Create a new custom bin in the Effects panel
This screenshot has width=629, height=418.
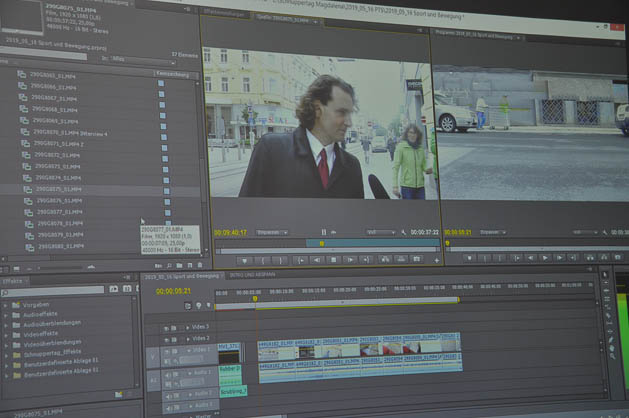pyautogui.click(x=118, y=395)
